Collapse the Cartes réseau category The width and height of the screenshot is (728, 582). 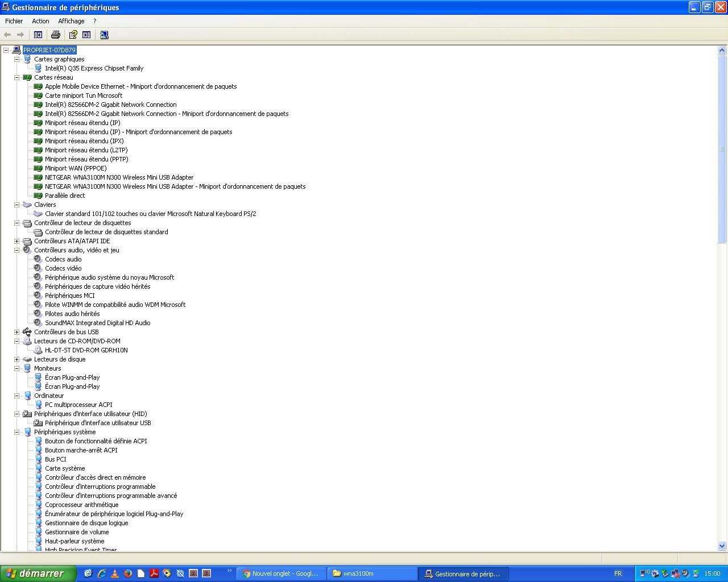tap(16, 77)
